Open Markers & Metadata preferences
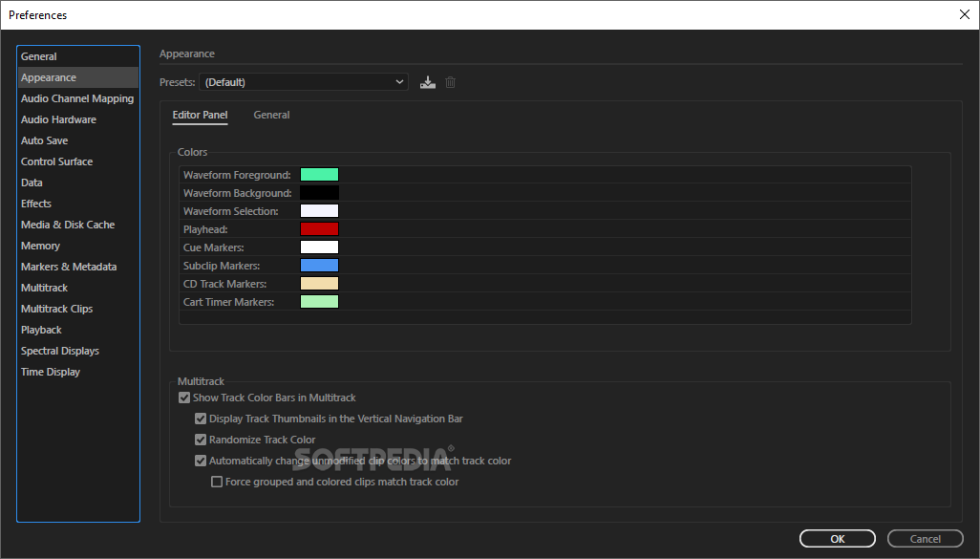This screenshot has width=980, height=559. [78, 267]
